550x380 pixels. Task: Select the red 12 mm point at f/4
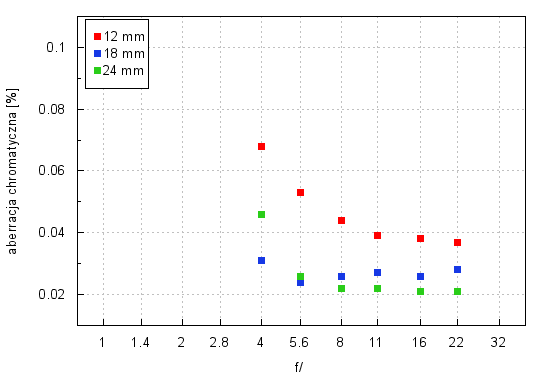[261, 146]
